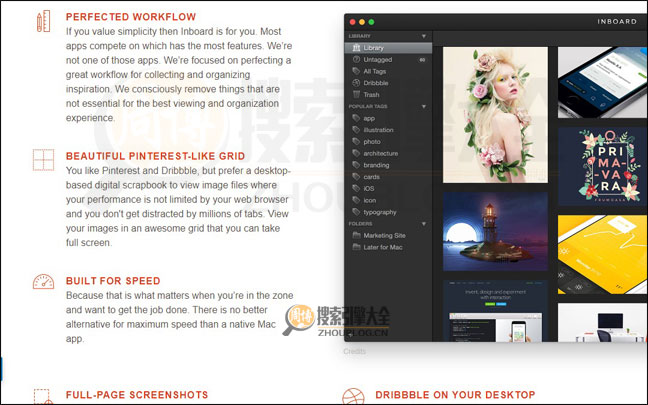Image resolution: width=648 pixels, height=405 pixels.
Task: Open the iPhone mockup thumbnail
Action: click(x=603, y=82)
